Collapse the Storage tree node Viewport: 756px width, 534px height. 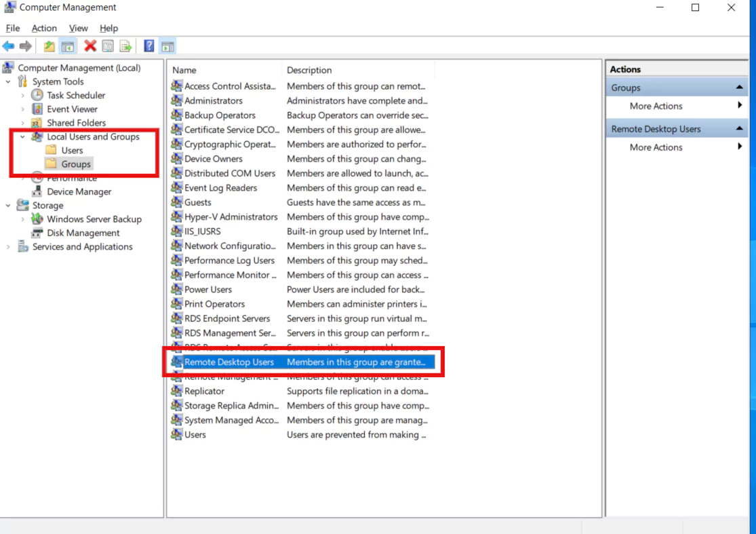[8, 206]
